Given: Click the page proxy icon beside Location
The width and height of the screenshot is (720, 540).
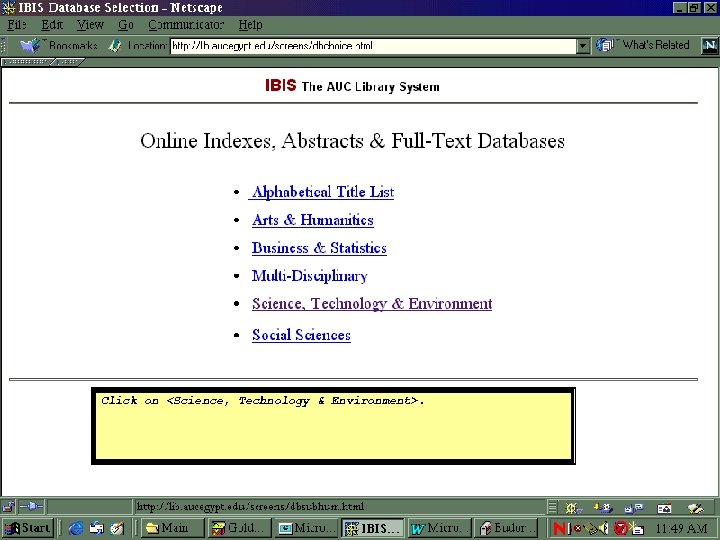Looking at the screenshot, I should 115,45.
